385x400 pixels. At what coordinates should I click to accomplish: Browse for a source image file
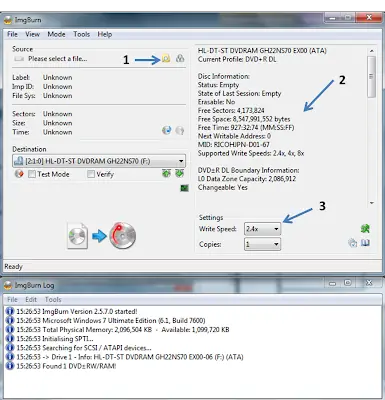[x=166, y=59]
